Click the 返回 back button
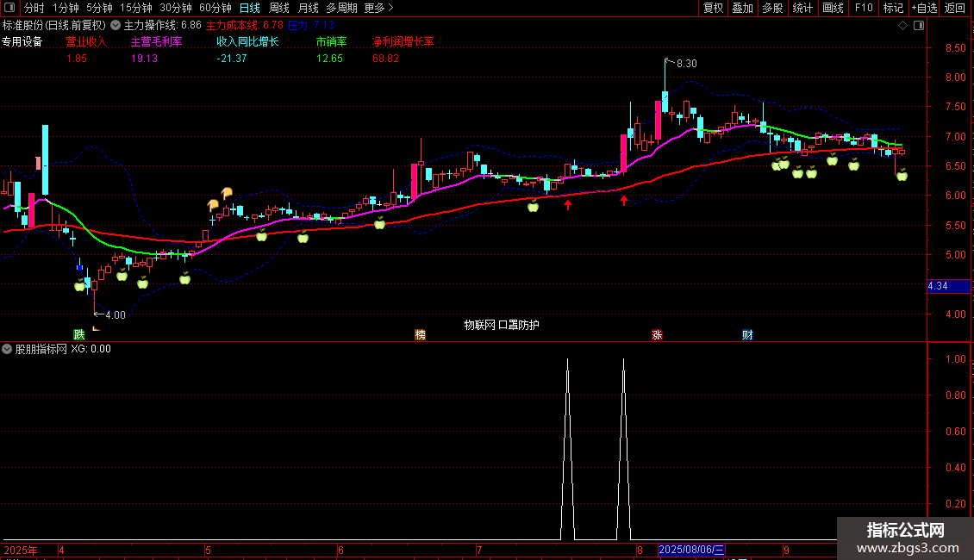Image resolution: width=974 pixels, height=560 pixels. (955, 8)
